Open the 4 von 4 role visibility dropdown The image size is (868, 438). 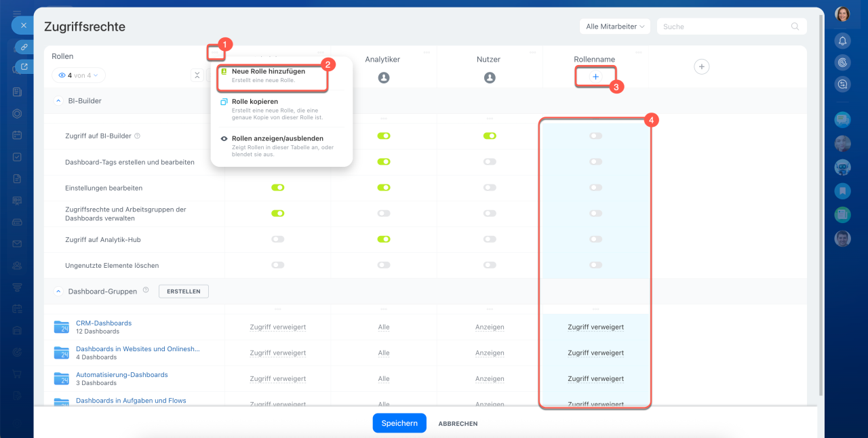pos(79,75)
